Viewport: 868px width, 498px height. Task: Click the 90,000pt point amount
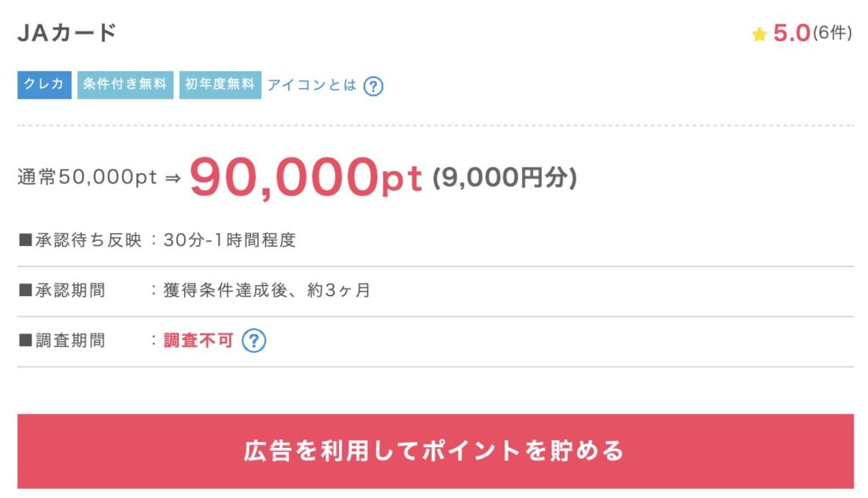coord(305,176)
